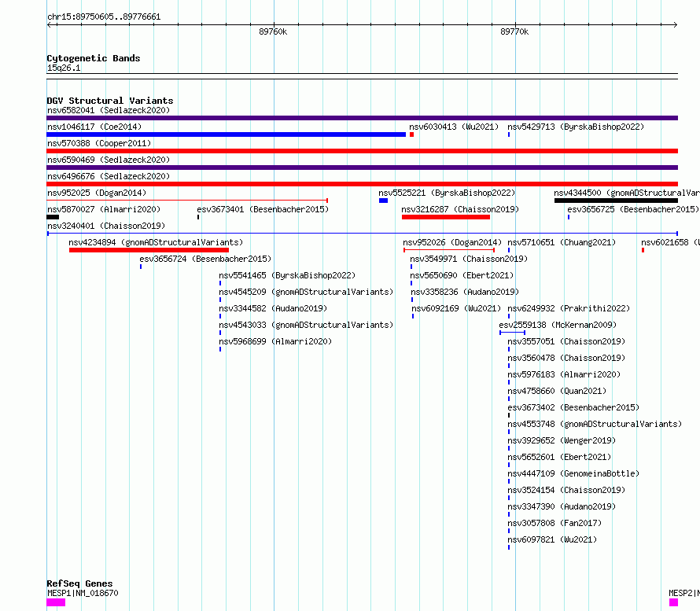
Task: Open nsv6590469 (Sedlazeck2020) variant label
Action: 109,160
